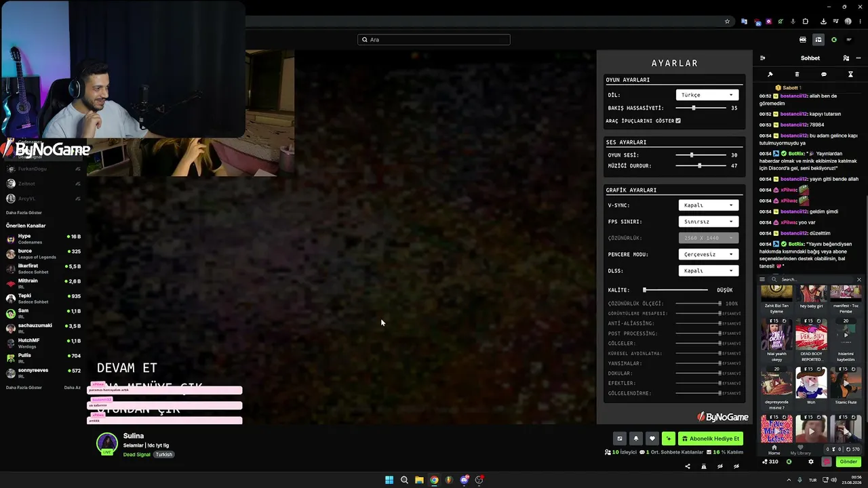Click the report icon beside share
Image resolution: width=868 pixels, height=488 pixels.
click(704, 466)
